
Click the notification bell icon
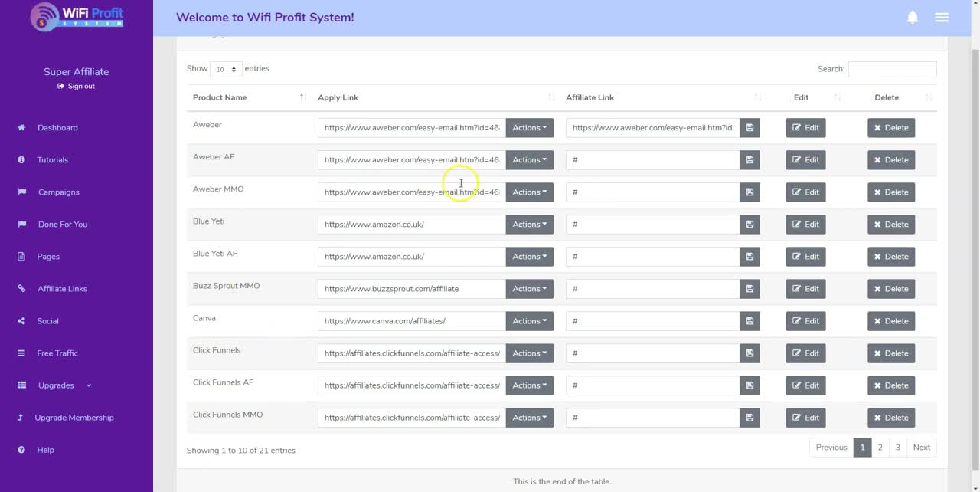tap(913, 18)
